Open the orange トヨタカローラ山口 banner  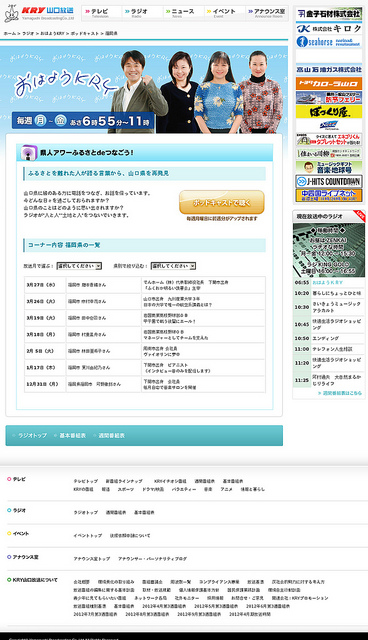point(329,84)
